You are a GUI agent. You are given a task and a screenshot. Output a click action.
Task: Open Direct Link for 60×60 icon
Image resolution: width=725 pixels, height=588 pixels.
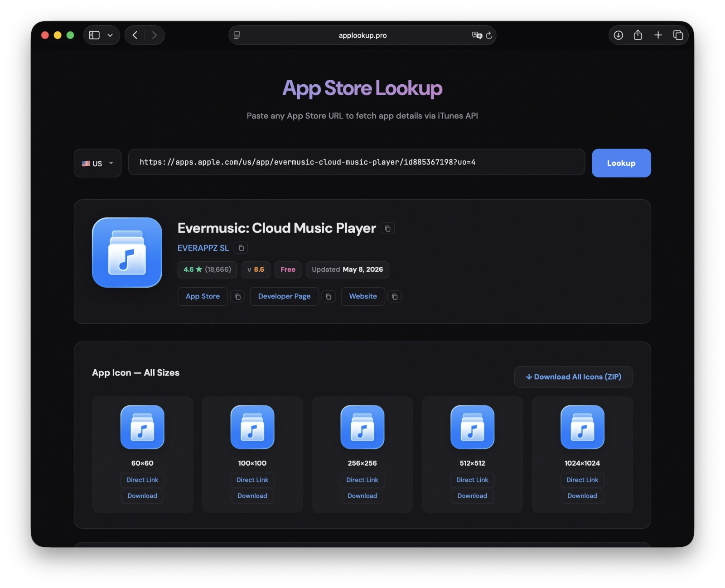[x=142, y=480]
